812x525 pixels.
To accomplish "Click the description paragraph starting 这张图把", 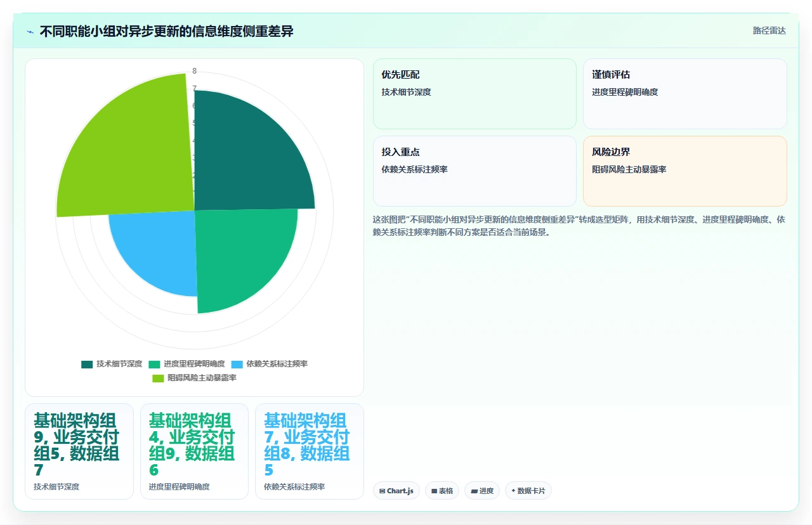I will (580, 226).
